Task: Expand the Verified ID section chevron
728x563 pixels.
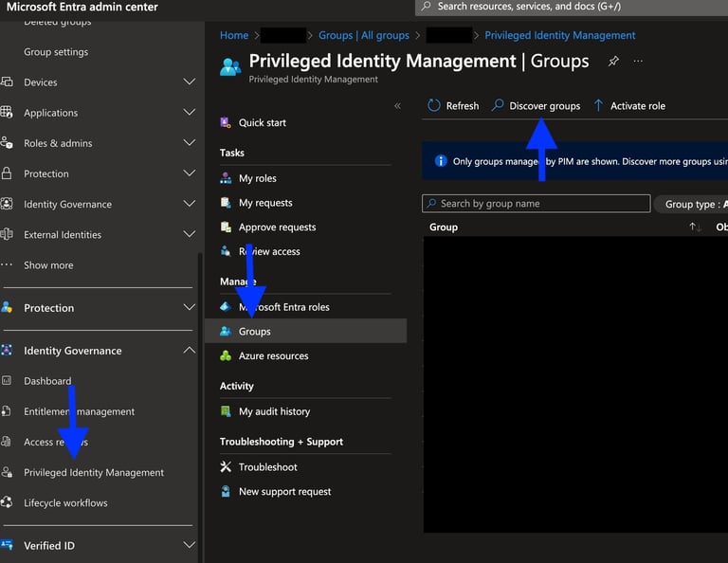Action: tap(189, 545)
